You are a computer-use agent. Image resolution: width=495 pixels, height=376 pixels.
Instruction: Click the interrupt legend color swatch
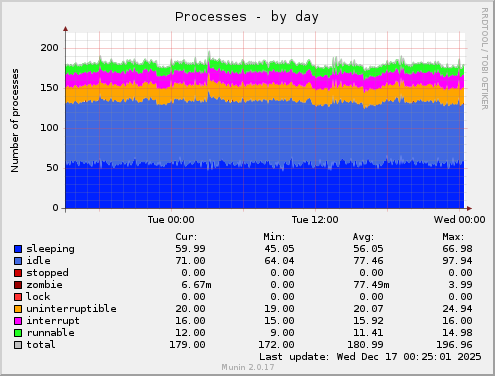pyautogui.click(x=18, y=321)
